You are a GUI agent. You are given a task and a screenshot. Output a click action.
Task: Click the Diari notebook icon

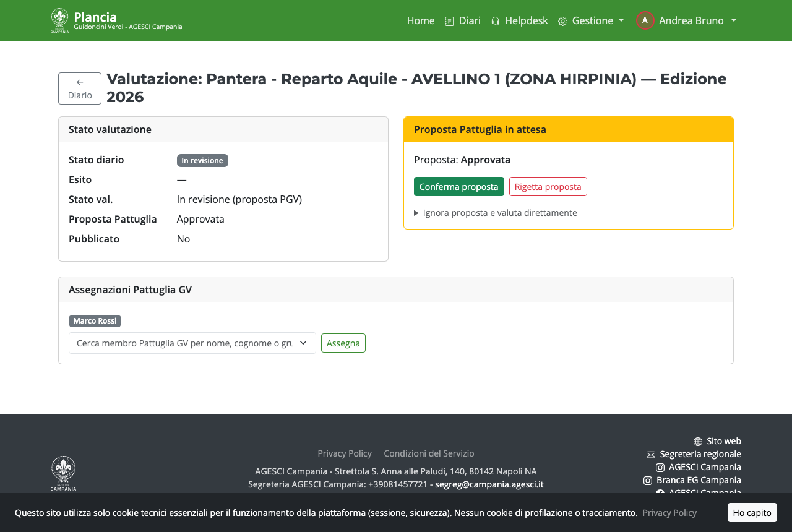(x=449, y=21)
